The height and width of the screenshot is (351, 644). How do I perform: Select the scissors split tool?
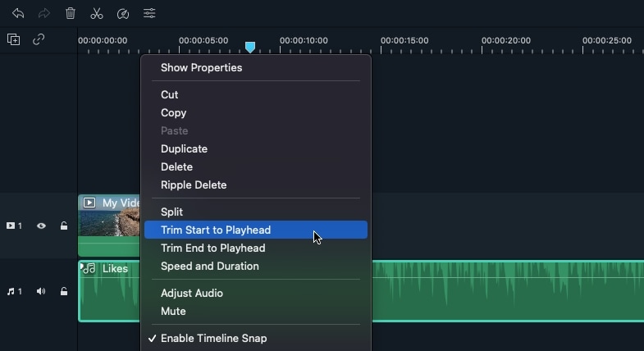tap(97, 13)
